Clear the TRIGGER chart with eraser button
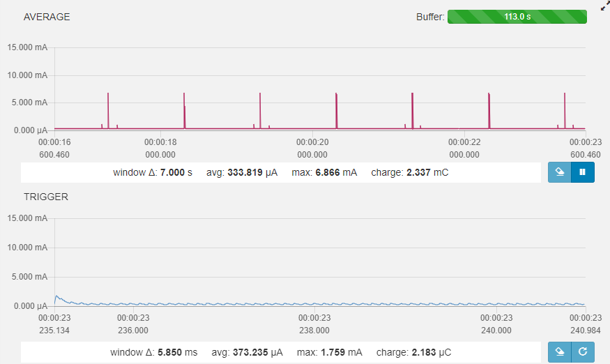The image size is (610, 364). coord(559,352)
